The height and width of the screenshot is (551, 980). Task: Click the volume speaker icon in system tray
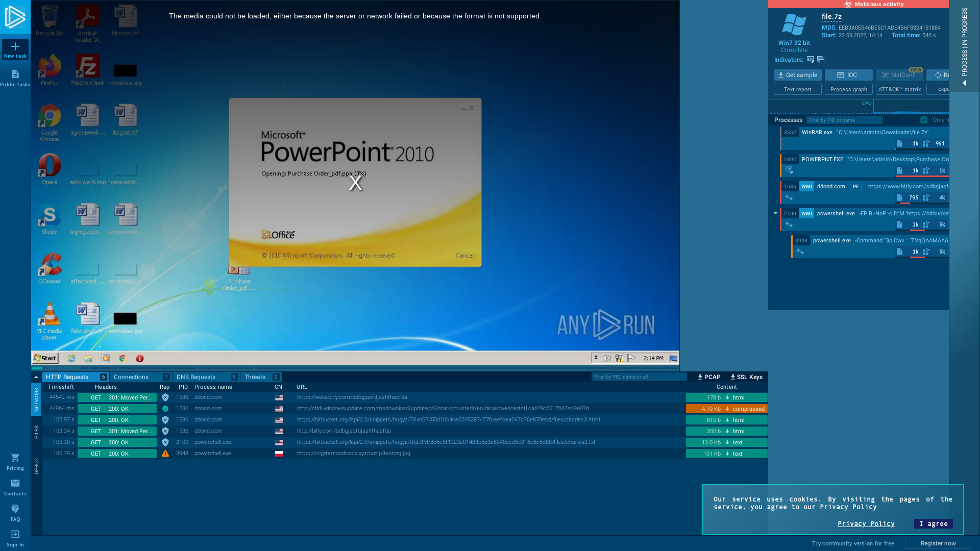pos(607,358)
